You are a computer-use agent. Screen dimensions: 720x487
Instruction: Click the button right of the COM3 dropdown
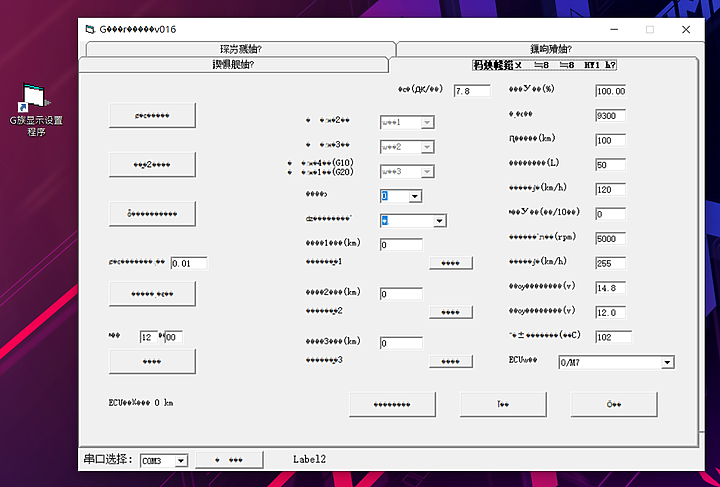click(x=229, y=460)
